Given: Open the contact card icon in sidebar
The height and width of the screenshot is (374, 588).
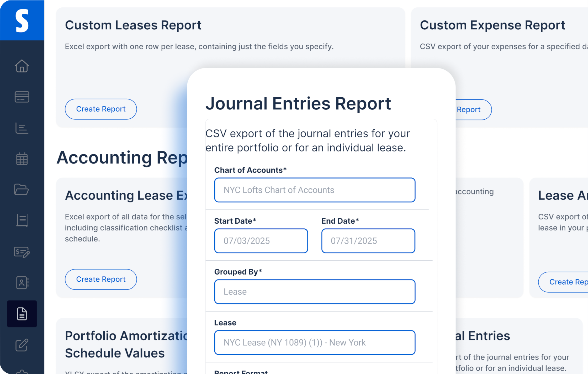Looking at the screenshot, I should 22,283.
